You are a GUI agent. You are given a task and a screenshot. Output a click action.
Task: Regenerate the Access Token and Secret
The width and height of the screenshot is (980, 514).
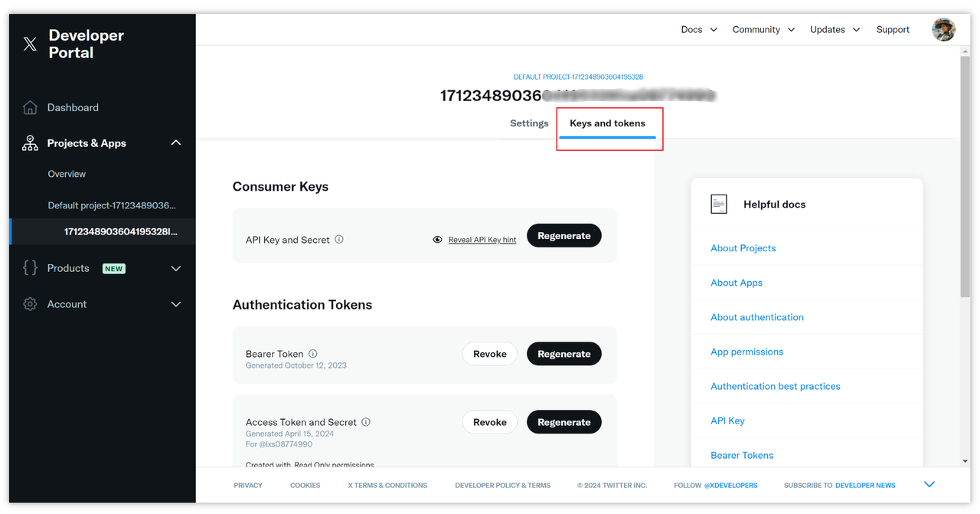[x=564, y=422]
